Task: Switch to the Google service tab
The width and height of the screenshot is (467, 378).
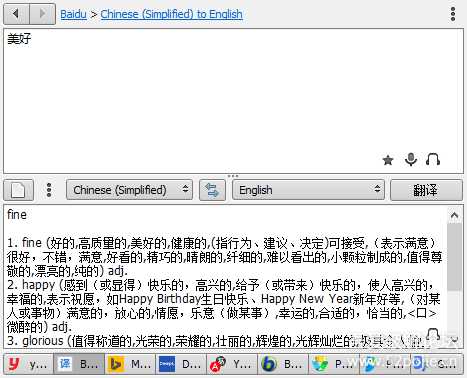Action: coord(437,364)
